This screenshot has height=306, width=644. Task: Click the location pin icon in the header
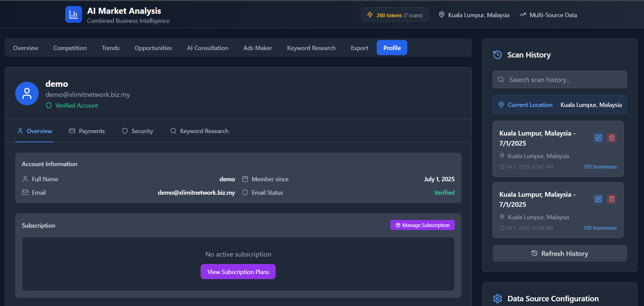point(442,15)
